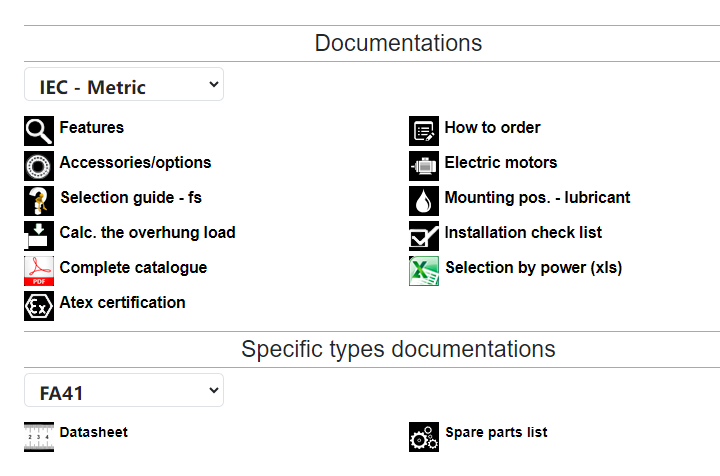Open the Features link
Screen dimensions: 720x476
click(x=92, y=127)
